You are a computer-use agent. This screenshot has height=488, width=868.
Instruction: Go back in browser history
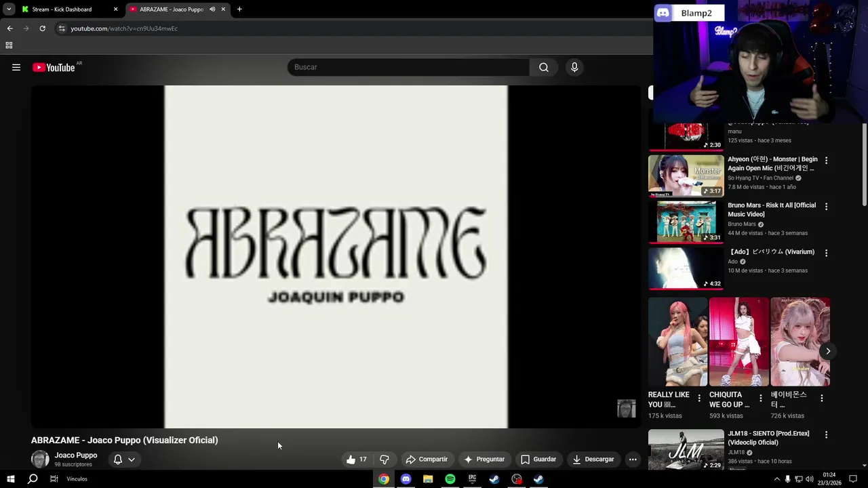click(x=9, y=28)
